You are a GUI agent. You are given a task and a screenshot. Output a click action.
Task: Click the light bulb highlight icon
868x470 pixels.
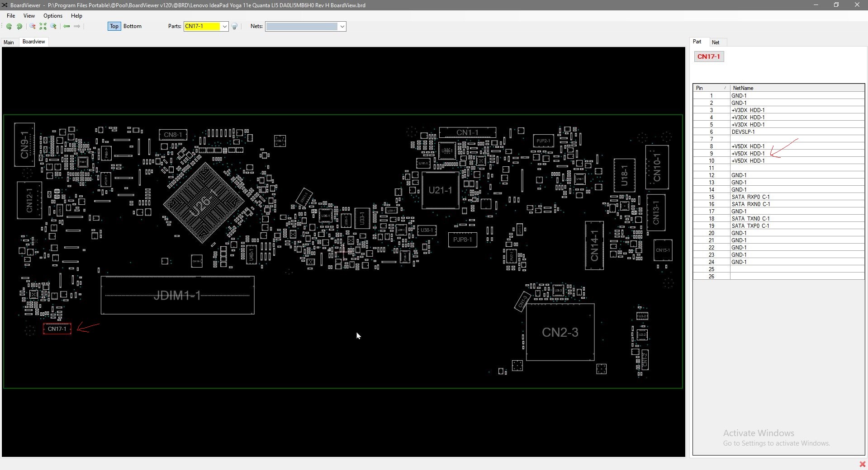coord(235,26)
